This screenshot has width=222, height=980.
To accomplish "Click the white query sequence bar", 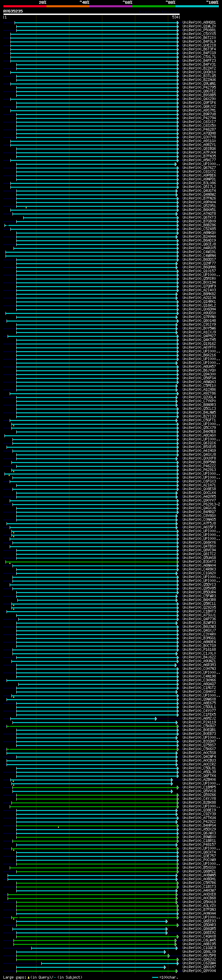I will (x=92, y=14).
